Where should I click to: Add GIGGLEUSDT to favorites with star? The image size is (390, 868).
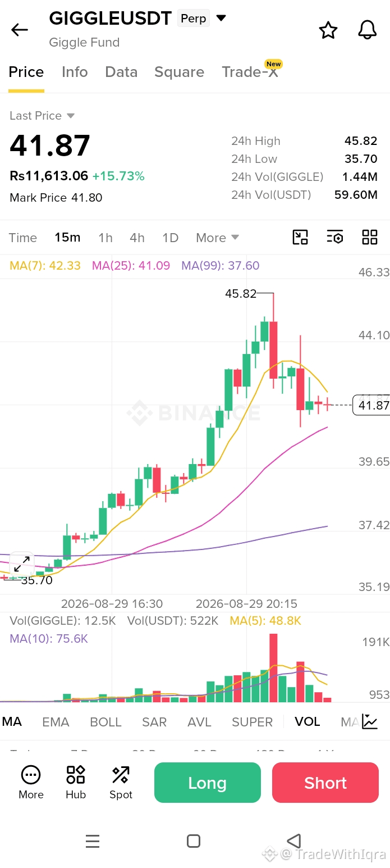[x=328, y=30]
